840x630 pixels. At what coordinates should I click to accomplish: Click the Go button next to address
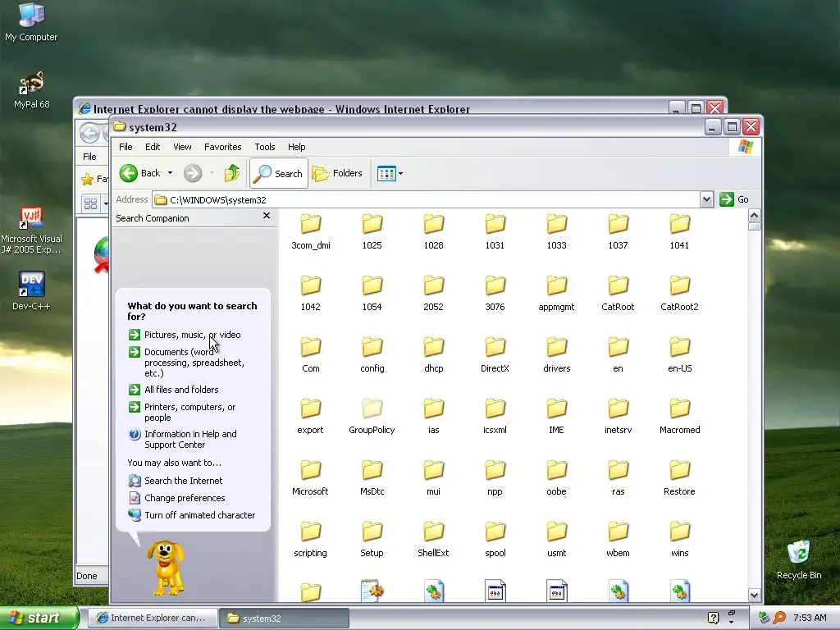(734, 199)
